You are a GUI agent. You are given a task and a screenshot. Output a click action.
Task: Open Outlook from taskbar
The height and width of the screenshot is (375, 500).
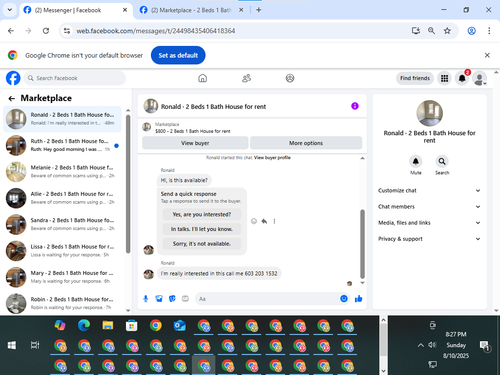point(180,325)
